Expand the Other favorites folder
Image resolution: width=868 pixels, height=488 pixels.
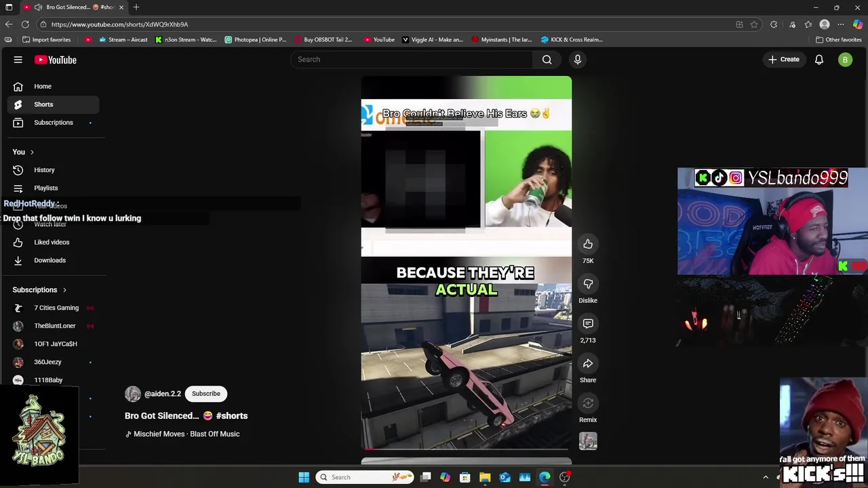tap(838, 39)
